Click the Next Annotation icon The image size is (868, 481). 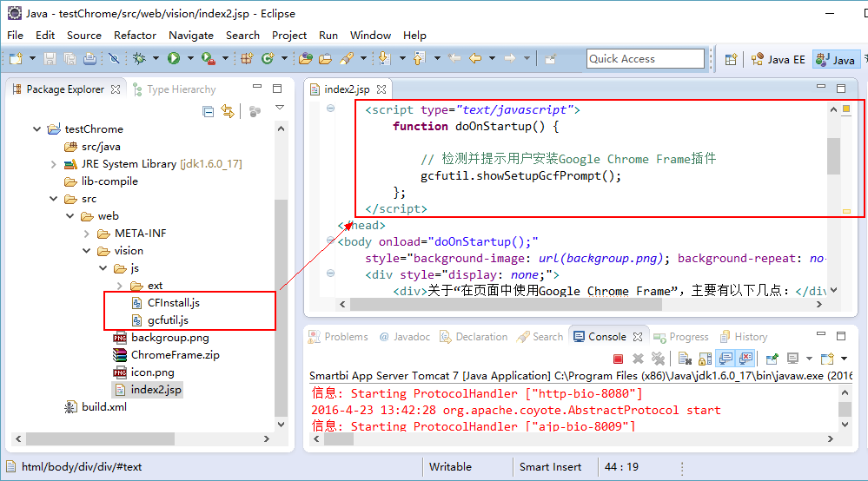tap(384, 58)
